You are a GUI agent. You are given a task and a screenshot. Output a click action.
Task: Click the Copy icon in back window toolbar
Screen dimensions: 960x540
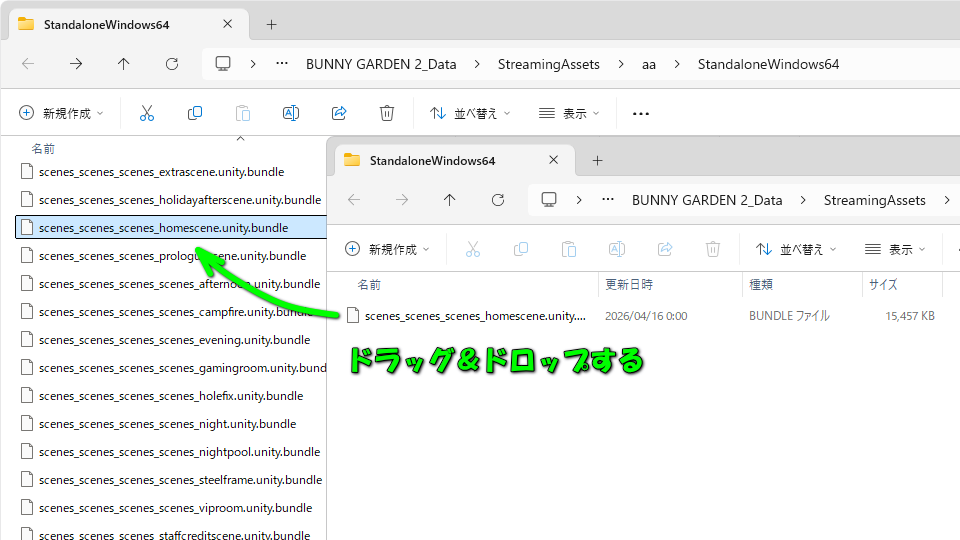click(x=195, y=113)
